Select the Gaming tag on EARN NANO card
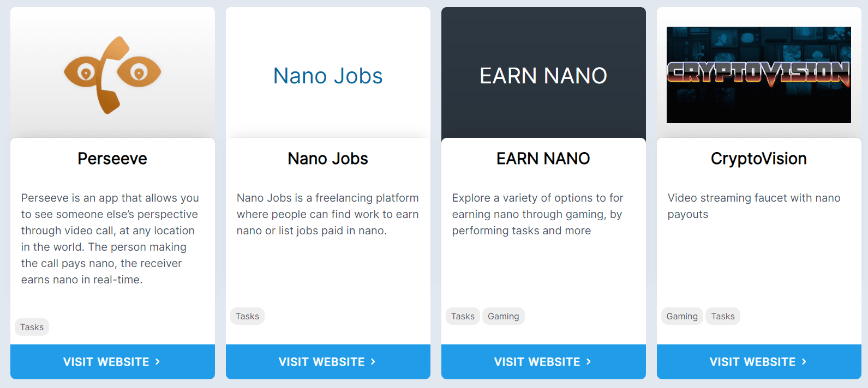This screenshot has height=388, width=868. (x=504, y=316)
